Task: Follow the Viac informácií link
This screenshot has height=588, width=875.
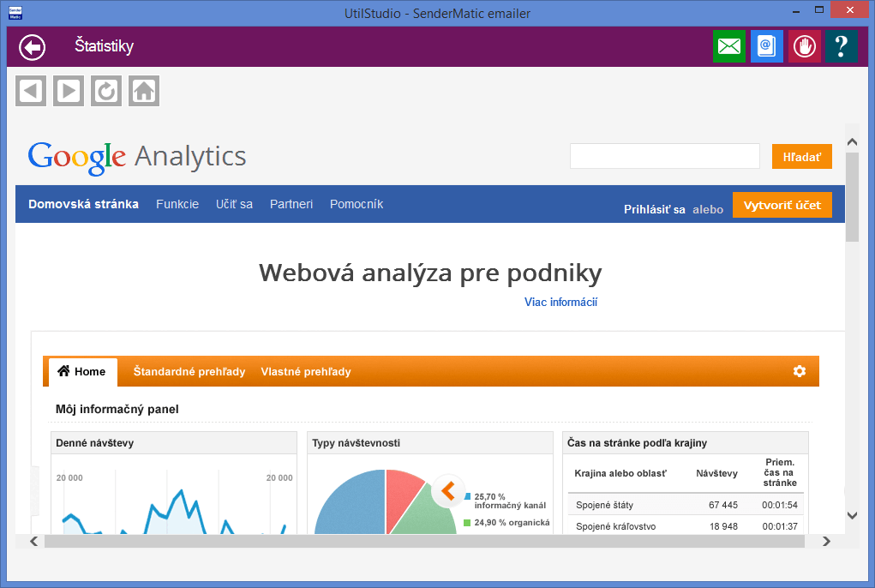Action: (x=560, y=303)
